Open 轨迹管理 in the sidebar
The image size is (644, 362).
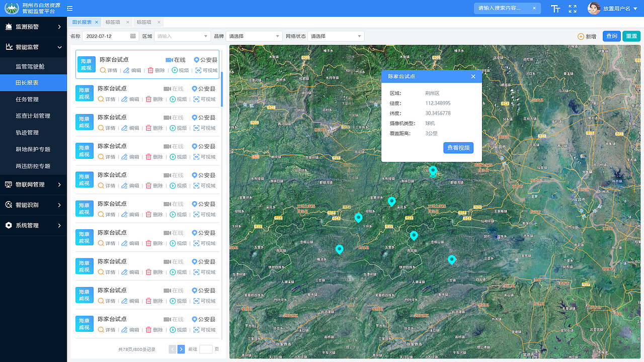click(x=33, y=133)
